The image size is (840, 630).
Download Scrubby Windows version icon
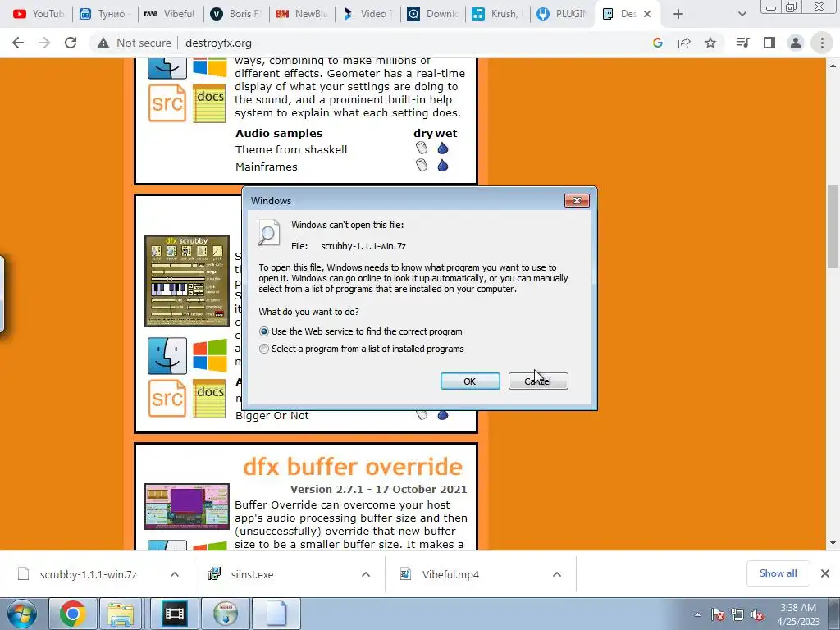tap(209, 356)
